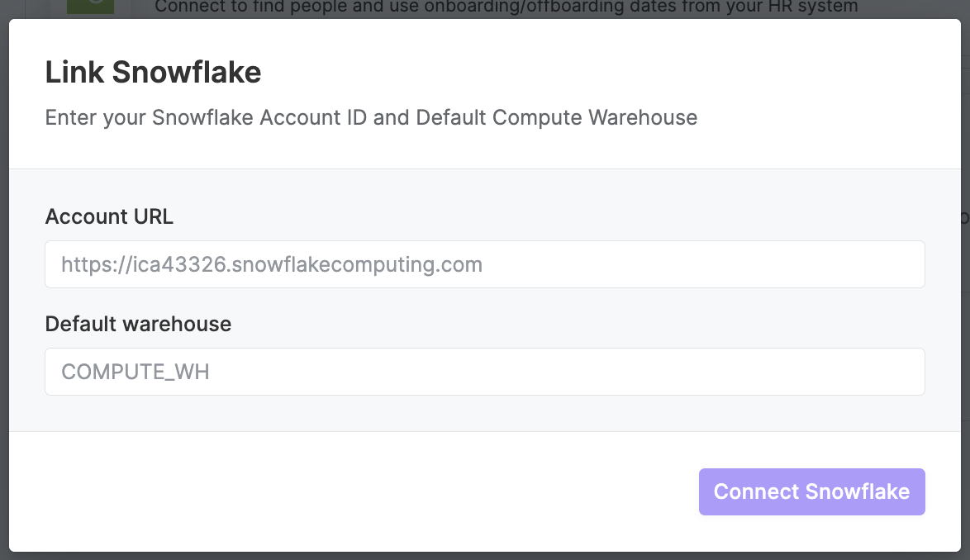This screenshot has width=970, height=560.
Task: Click the Snowflake Account ID instruction subtitle
Action: click(371, 117)
